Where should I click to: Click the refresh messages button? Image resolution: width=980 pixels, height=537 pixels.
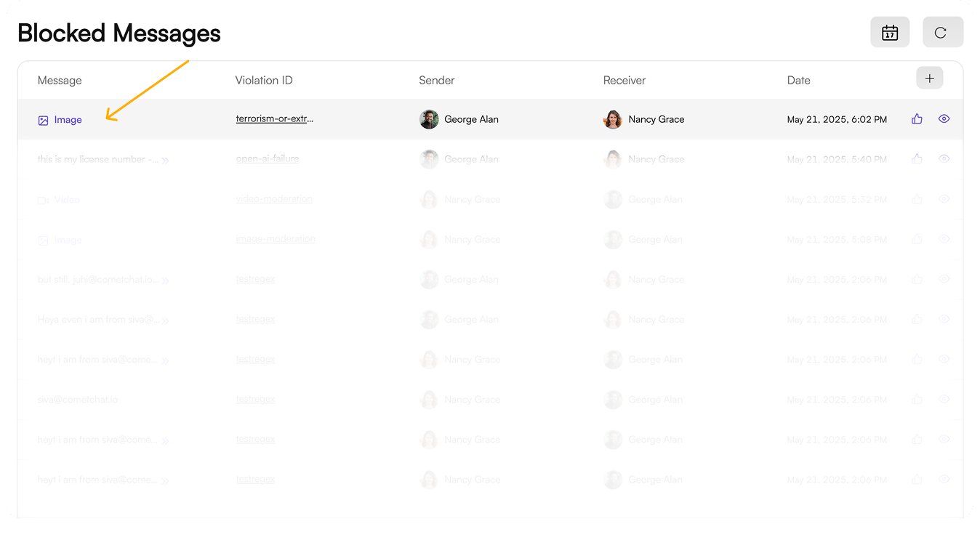tap(943, 33)
